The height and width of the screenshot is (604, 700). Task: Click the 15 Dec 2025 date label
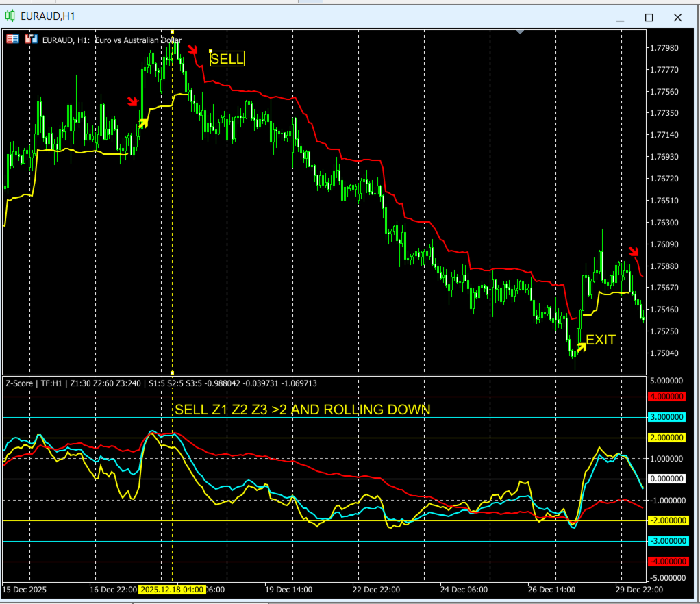[24, 590]
